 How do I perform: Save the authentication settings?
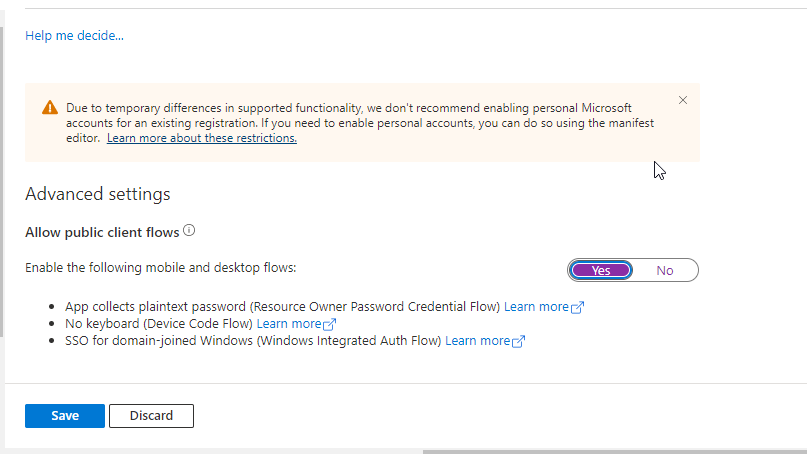pyautogui.click(x=65, y=416)
